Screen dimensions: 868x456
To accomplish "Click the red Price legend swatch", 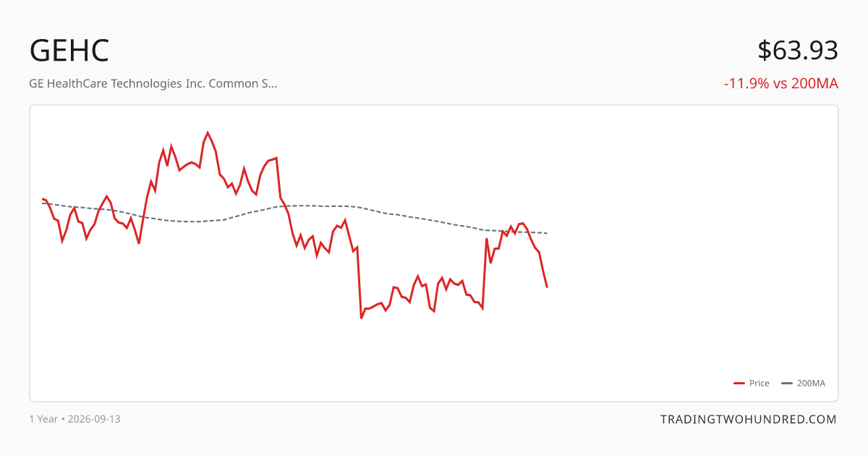I will (x=739, y=384).
